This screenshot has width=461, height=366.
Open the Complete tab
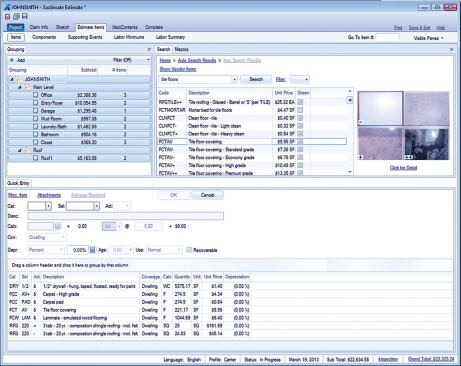(154, 27)
